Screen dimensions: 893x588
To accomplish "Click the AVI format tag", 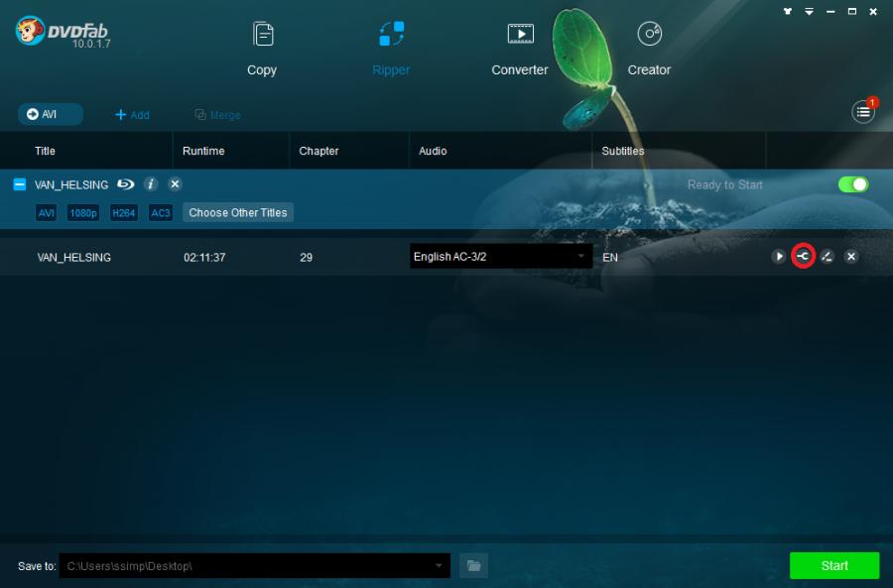I will coord(46,213).
